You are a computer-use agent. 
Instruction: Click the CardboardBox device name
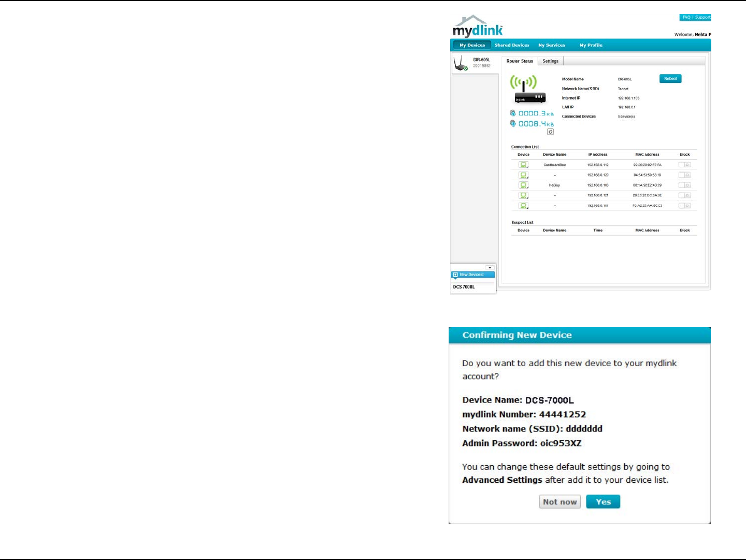(555, 165)
